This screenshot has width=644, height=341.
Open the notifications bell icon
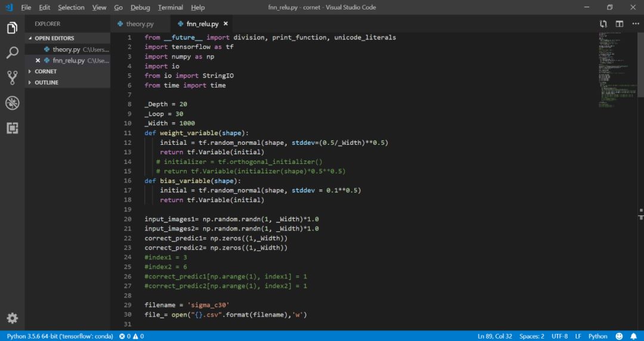click(634, 336)
